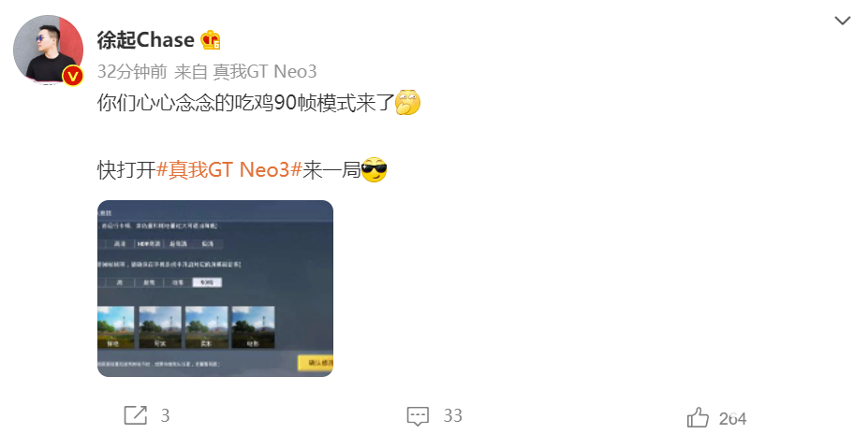Click the 32分钟前 timestamp
Viewport: 868px width, 434px height.
(x=132, y=71)
